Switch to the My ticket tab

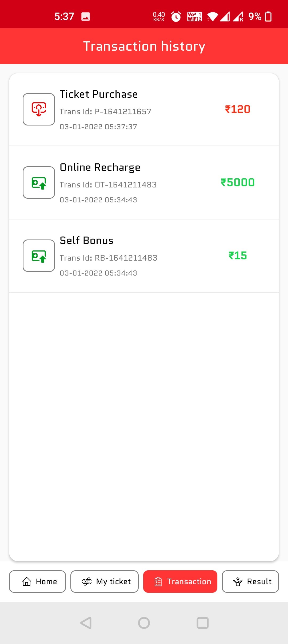[x=105, y=581]
